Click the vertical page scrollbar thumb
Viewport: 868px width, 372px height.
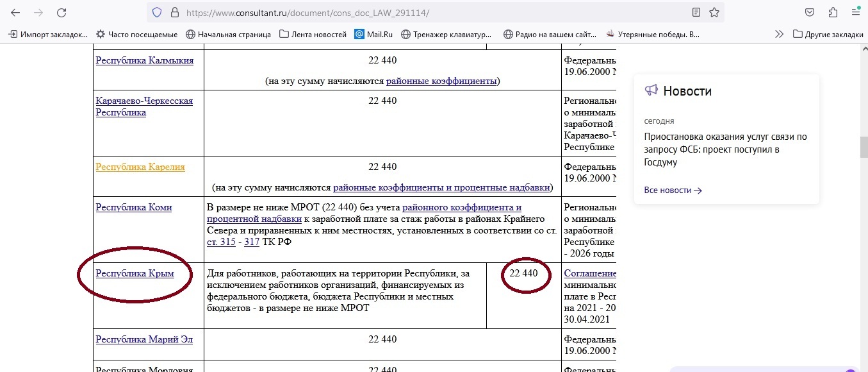(x=864, y=148)
